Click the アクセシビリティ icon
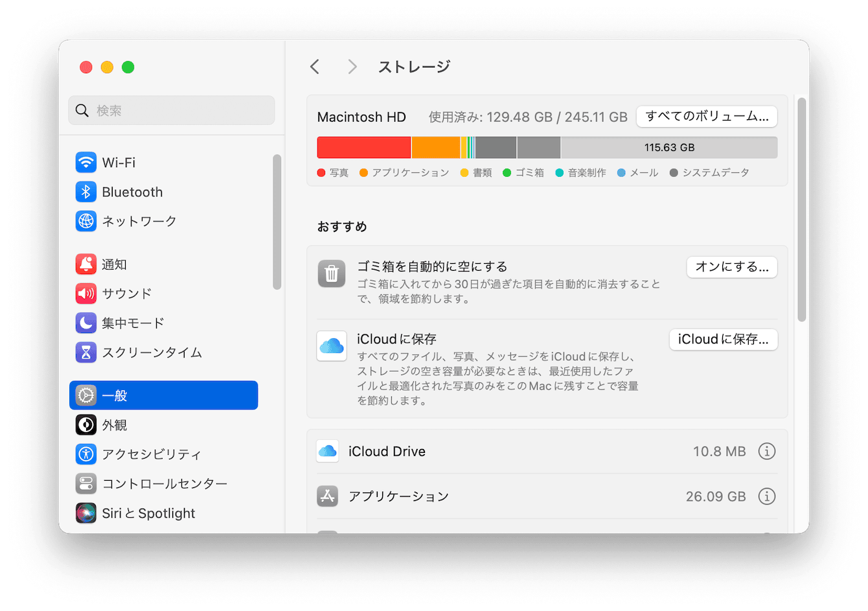Viewport: 868px width, 611px height. (x=86, y=454)
